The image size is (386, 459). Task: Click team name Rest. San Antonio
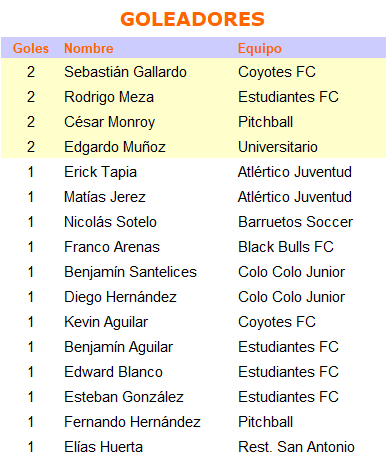click(296, 447)
